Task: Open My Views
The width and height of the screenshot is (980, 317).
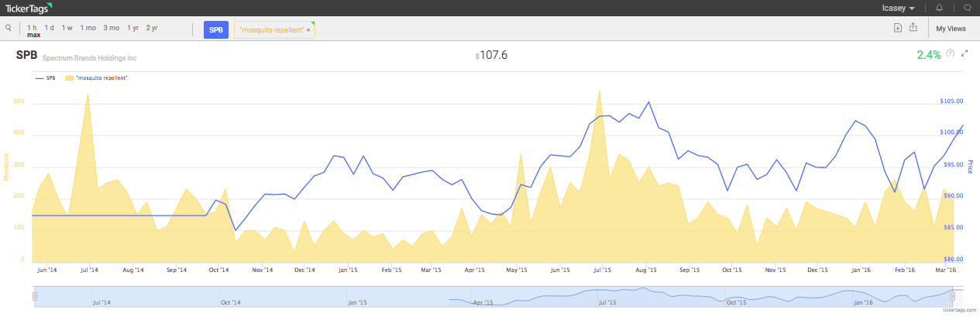Action: click(951, 29)
